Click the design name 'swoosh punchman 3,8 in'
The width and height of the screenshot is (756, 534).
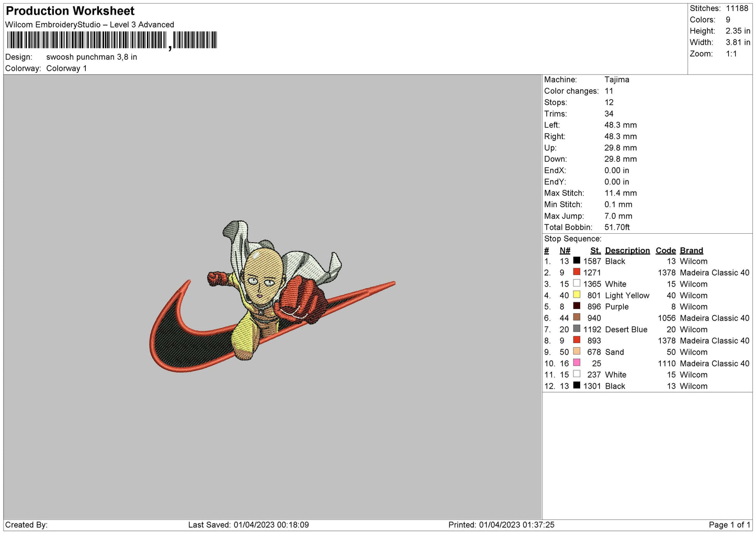[92, 57]
